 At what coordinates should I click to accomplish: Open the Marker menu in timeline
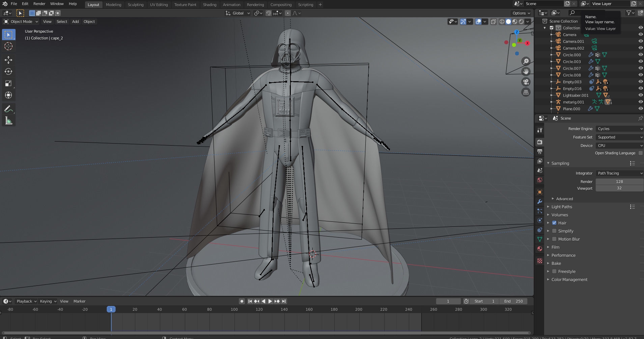coord(79,301)
